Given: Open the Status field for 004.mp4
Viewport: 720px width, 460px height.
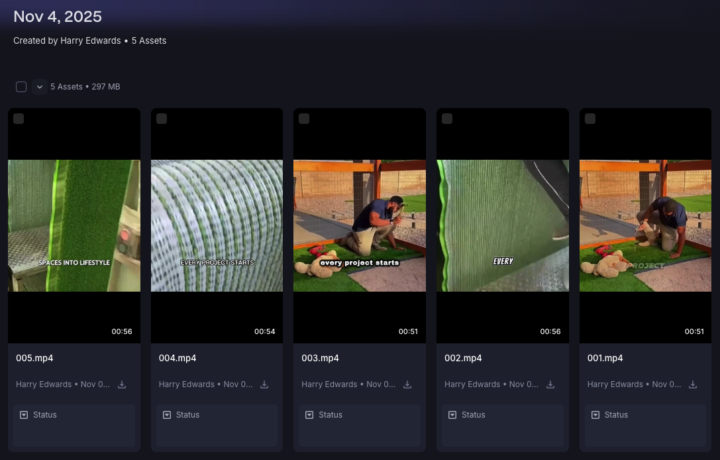Looking at the screenshot, I should tap(217, 426).
